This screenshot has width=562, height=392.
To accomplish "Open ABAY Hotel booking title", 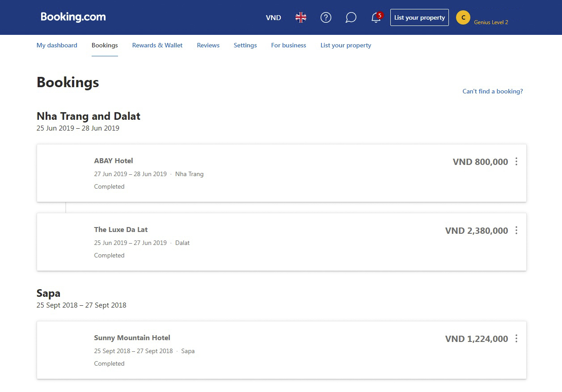I will click(x=114, y=160).
